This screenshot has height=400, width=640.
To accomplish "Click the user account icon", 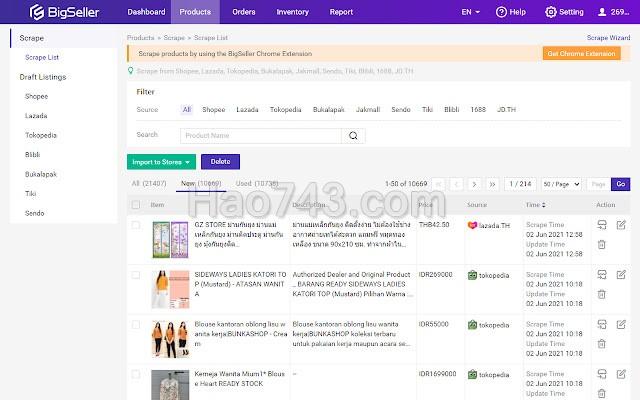I will [602, 12].
